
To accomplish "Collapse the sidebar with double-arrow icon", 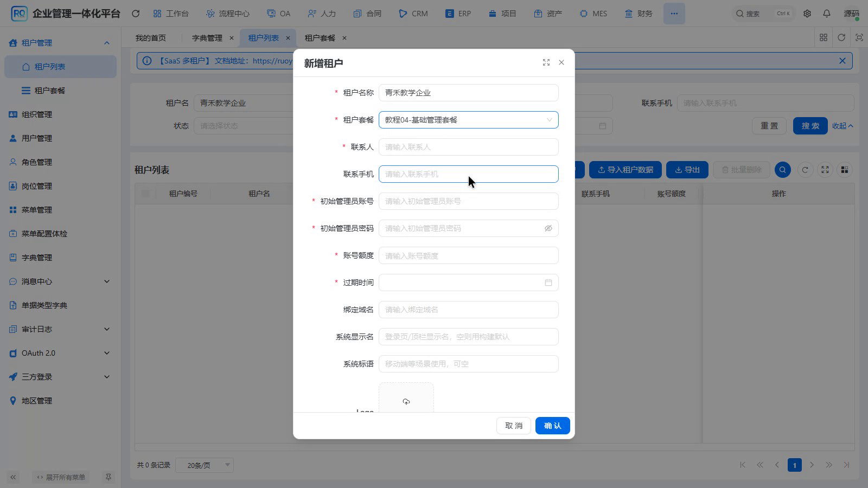I will click(13, 477).
